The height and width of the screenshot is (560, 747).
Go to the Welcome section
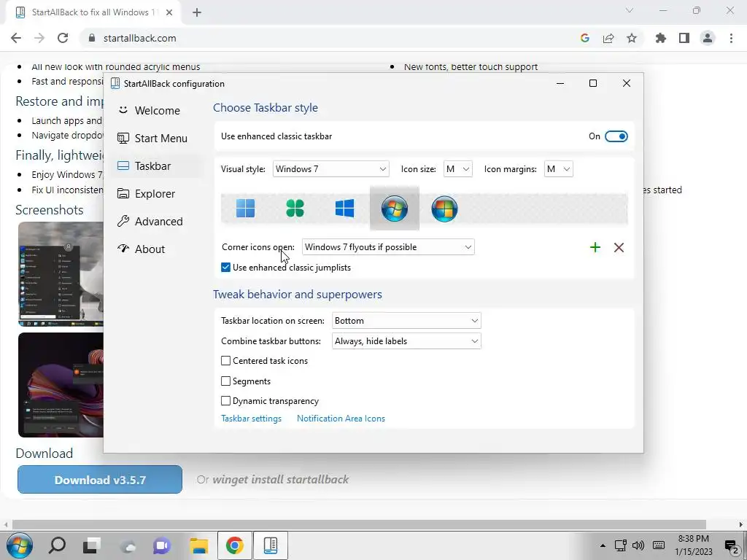pos(158,111)
